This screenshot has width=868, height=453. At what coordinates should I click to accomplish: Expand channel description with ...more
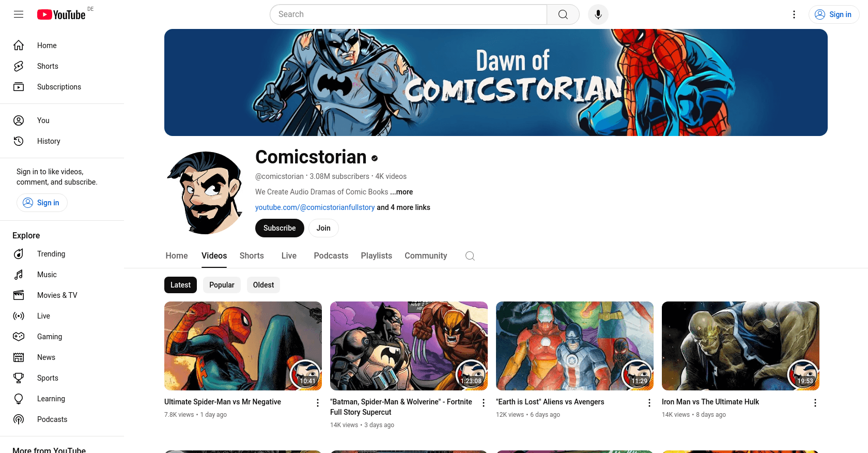coord(401,192)
